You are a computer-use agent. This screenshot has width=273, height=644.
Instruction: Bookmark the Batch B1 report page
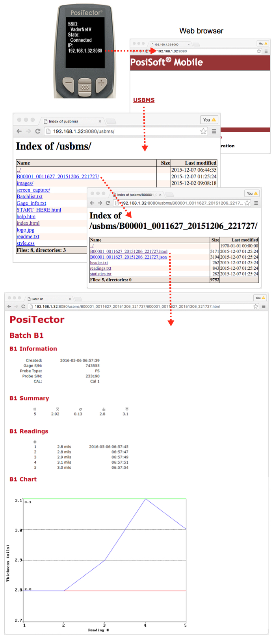coord(256,306)
